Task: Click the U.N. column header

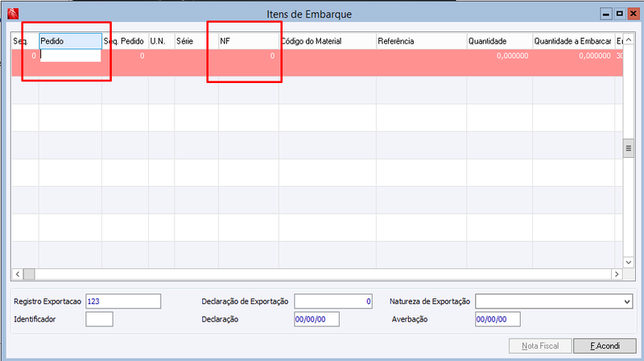Action: (162, 41)
